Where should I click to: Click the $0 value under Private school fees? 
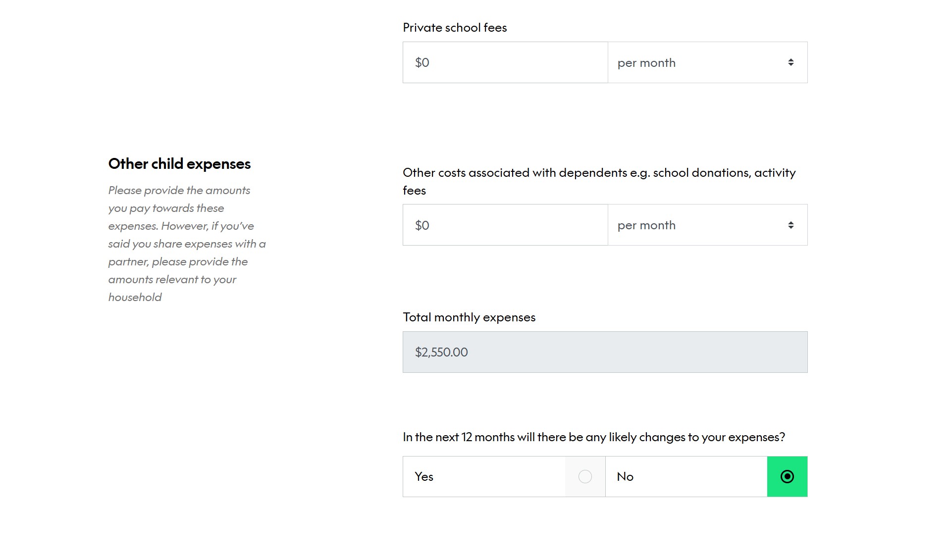[x=422, y=62]
